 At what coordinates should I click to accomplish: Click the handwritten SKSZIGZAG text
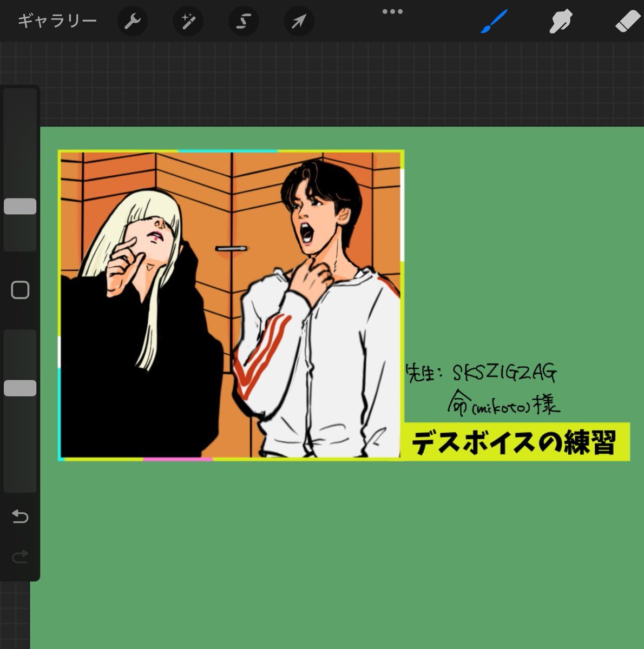point(503,372)
